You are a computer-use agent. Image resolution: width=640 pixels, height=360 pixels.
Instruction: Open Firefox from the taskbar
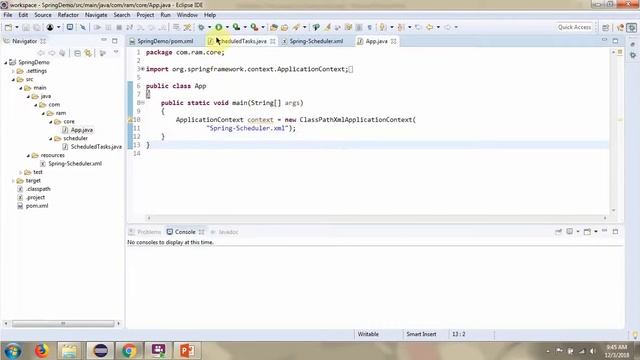pyautogui.click(x=42, y=351)
